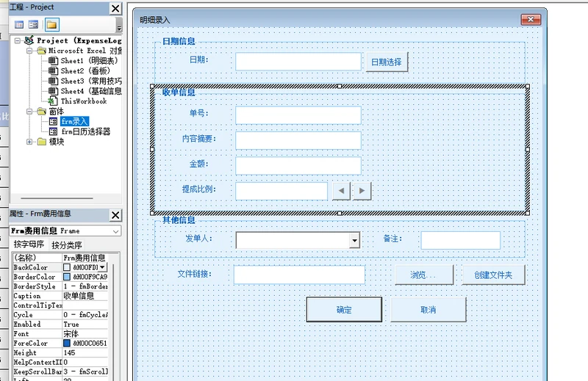Select Sheet4 (基础信息) in project tree

[91, 91]
